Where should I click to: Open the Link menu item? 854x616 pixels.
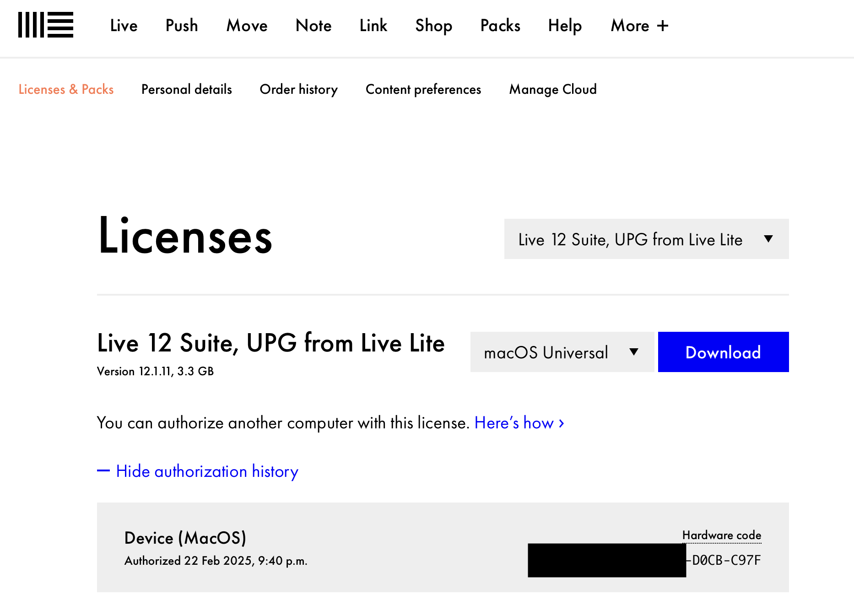(373, 26)
